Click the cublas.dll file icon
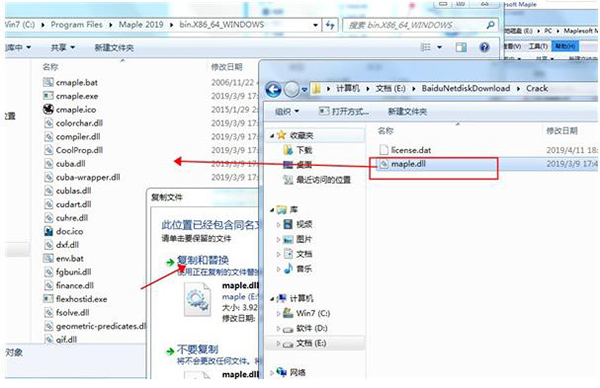Screen dimensions: 600x388 coord(48,191)
